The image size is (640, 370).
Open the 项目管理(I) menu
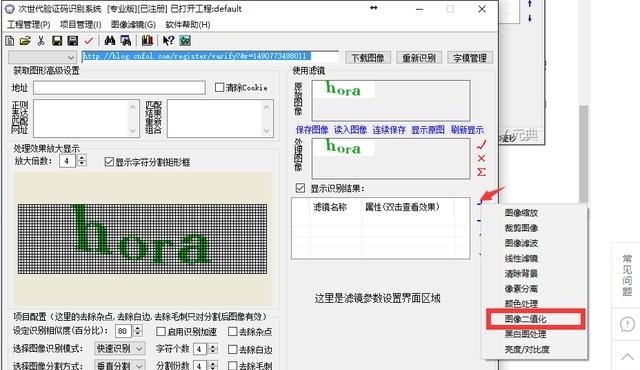pos(80,24)
